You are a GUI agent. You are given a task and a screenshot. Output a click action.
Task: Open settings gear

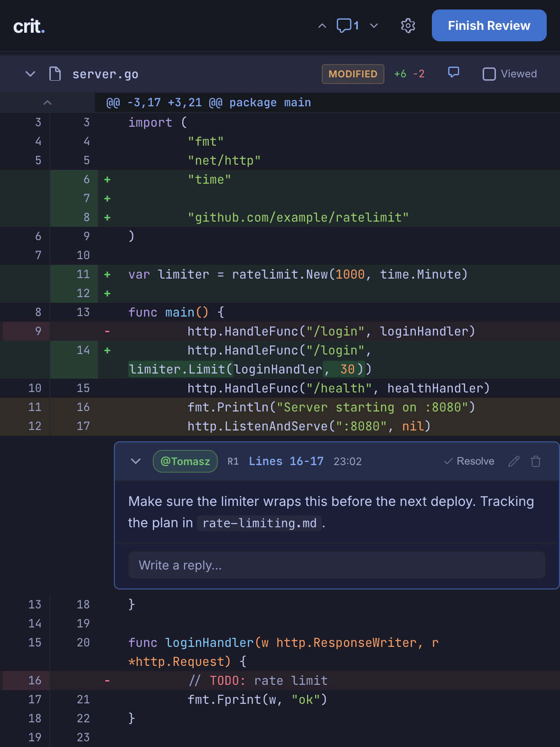click(x=408, y=26)
